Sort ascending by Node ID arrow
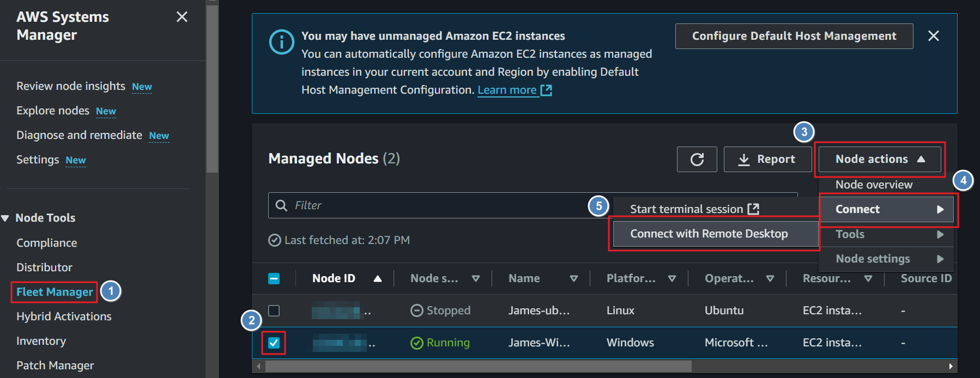 pyautogui.click(x=378, y=278)
